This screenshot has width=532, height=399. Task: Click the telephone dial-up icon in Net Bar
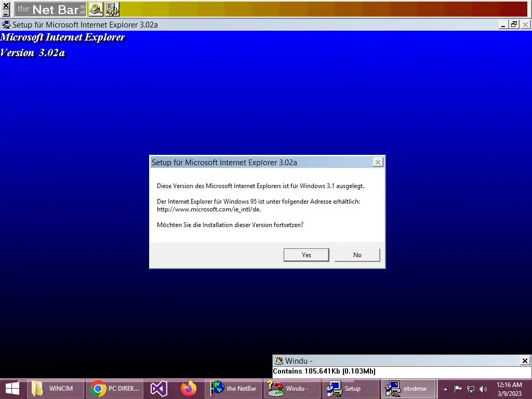click(96, 9)
